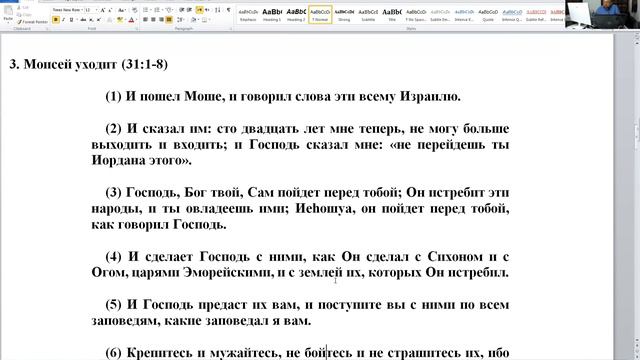Click the Decrease Indent icon
640x360 pixels.
click(x=181, y=10)
